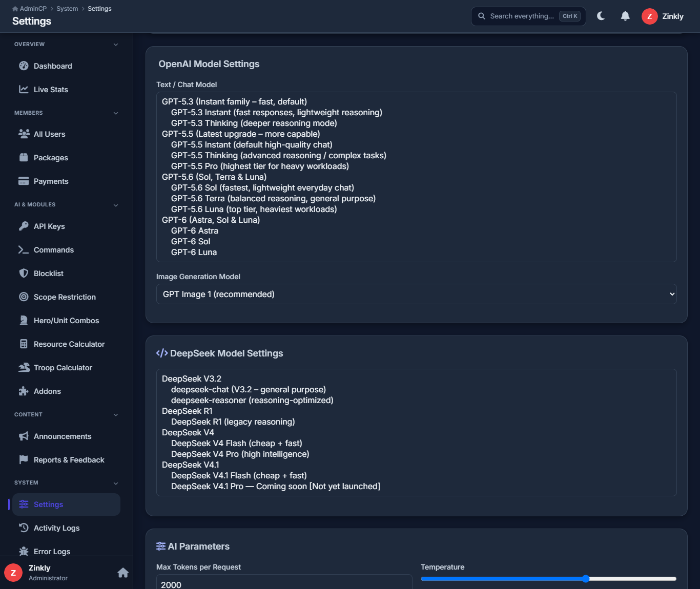
Task: Click the Hero/Unit Combos icon
Action: (24, 320)
